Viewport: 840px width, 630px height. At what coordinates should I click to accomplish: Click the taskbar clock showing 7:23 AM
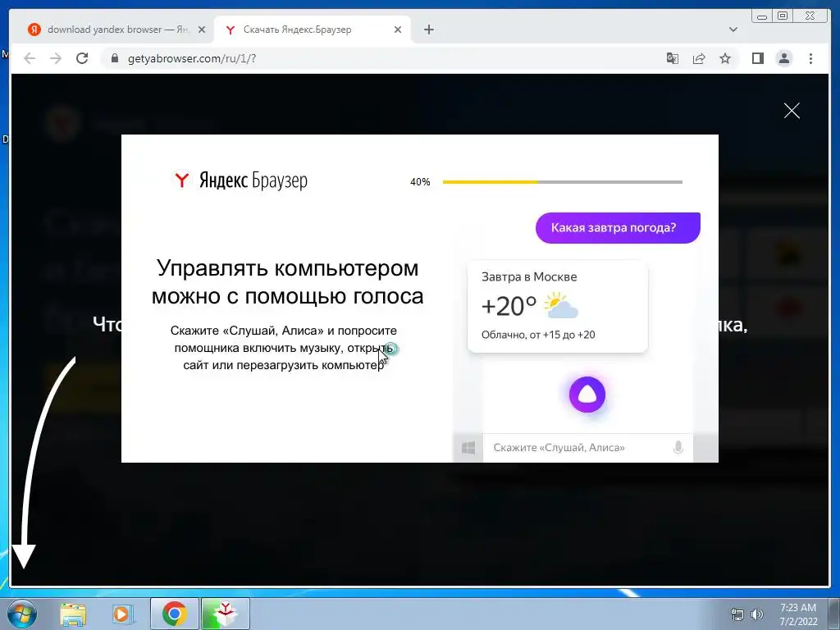(x=798, y=614)
